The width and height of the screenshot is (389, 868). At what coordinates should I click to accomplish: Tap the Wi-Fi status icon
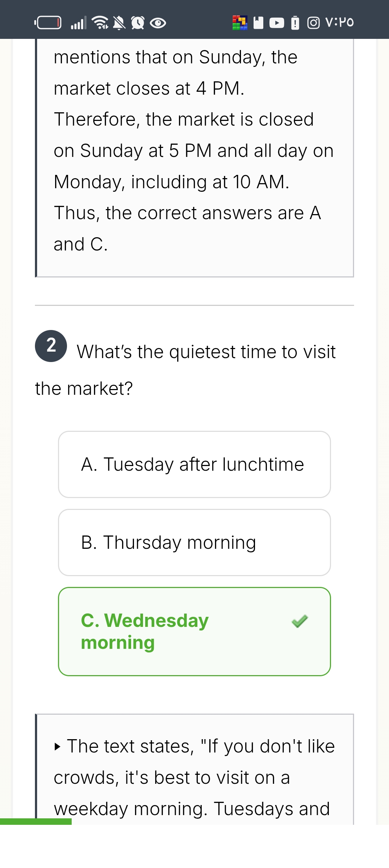click(100, 23)
